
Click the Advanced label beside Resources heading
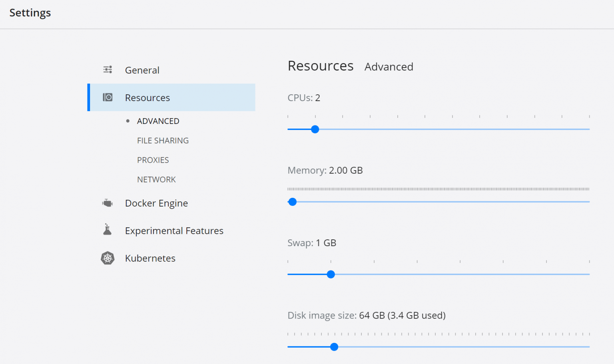point(389,67)
